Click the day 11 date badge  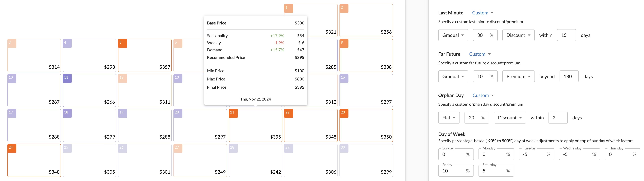tap(67, 78)
